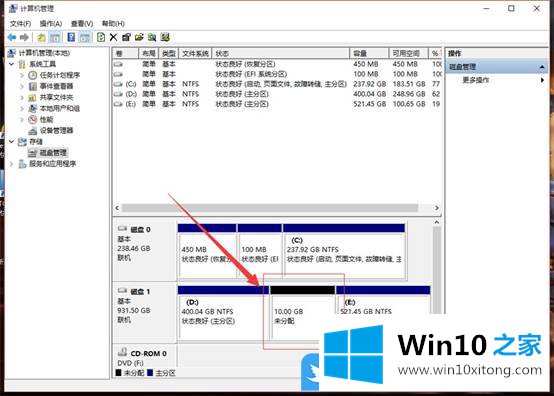The height and width of the screenshot is (396, 554).
Task: Select the (E:) 521.45 GB NTFS partition block
Action: pos(383,300)
